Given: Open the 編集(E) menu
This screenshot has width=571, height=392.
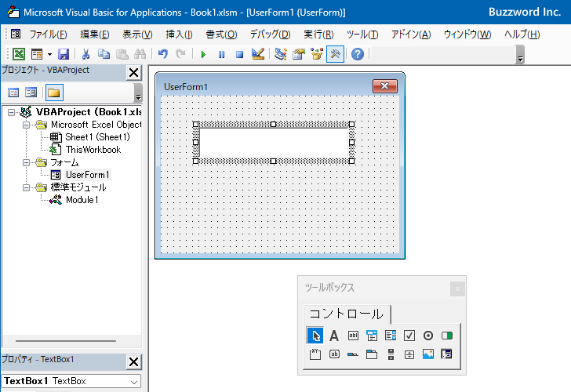Looking at the screenshot, I should tap(95, 34).
